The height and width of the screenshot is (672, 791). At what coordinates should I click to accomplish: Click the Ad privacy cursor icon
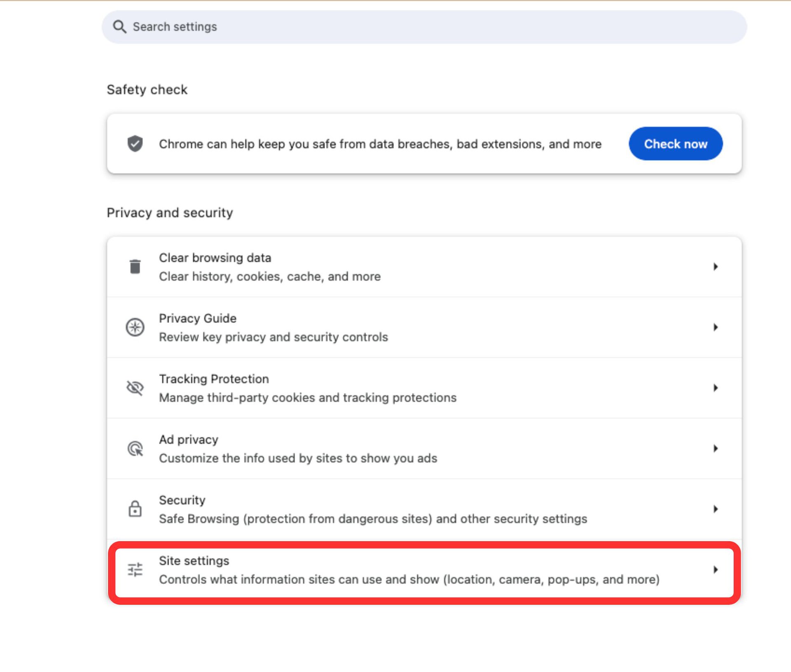pos(135,448)
